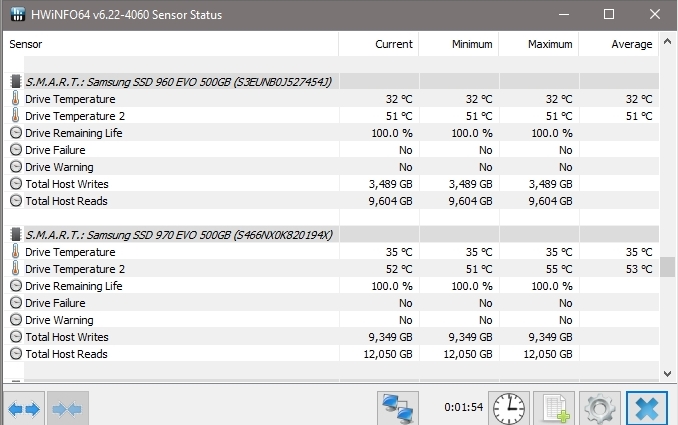Click current value 9,604 GB
Image resolution: width=678 pixels, height=425 pixels.
[390, 201]
